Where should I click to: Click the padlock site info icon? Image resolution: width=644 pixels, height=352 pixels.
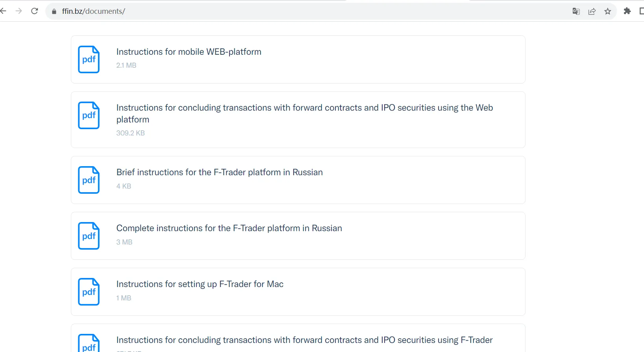click(x=54, y=11)
